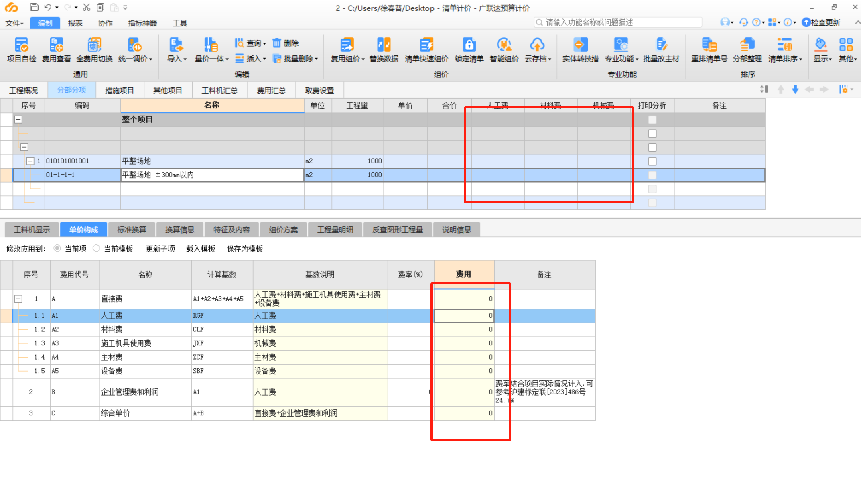Open the 专业功能 tool
The width and height of the screenshot is (861, 504).
point(621,50)
